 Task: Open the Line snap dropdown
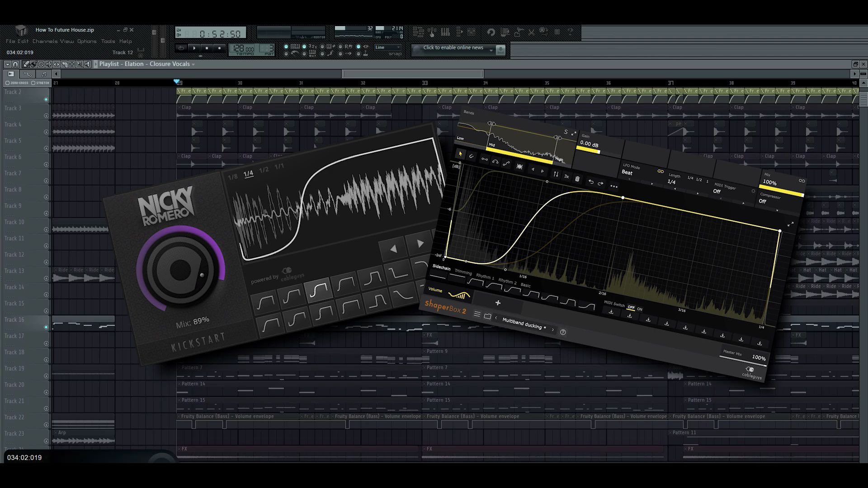tap(388, 47)
